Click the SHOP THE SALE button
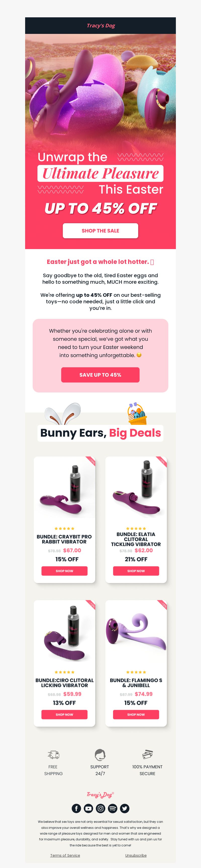The width and height of the screenshot is (201, 868). [x=100, y=230]
